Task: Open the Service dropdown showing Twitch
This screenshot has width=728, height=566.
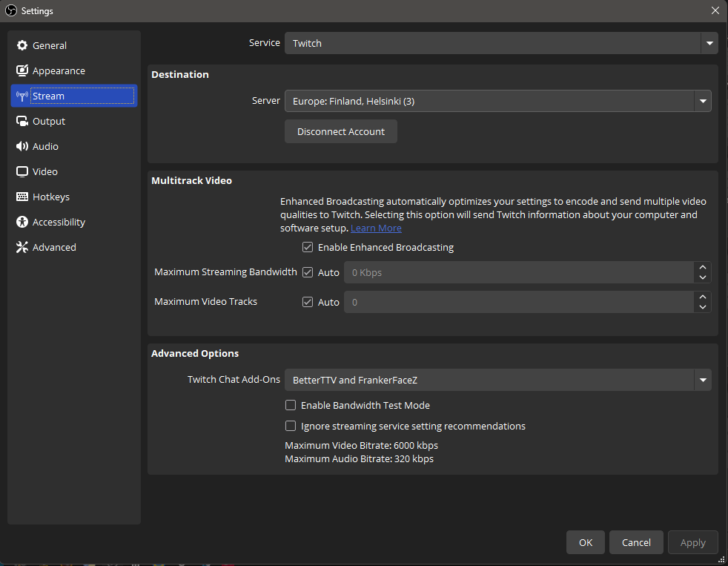Action: [501, 43]
